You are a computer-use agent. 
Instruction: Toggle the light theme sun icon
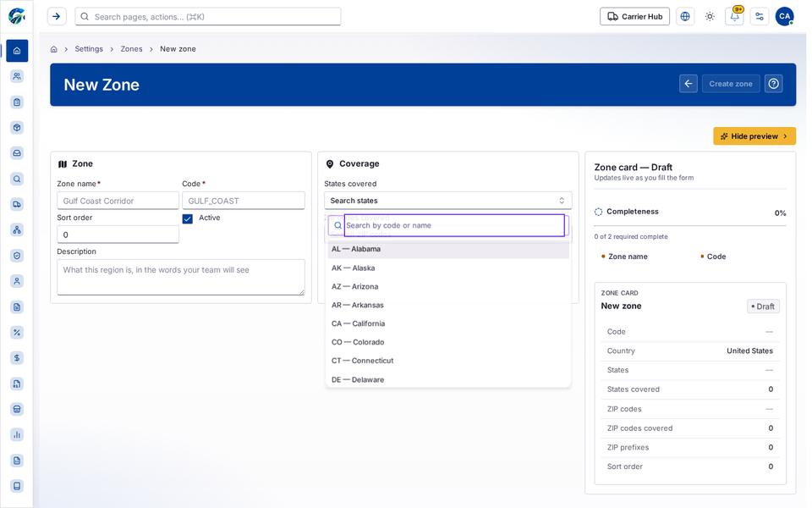[710, 17]
